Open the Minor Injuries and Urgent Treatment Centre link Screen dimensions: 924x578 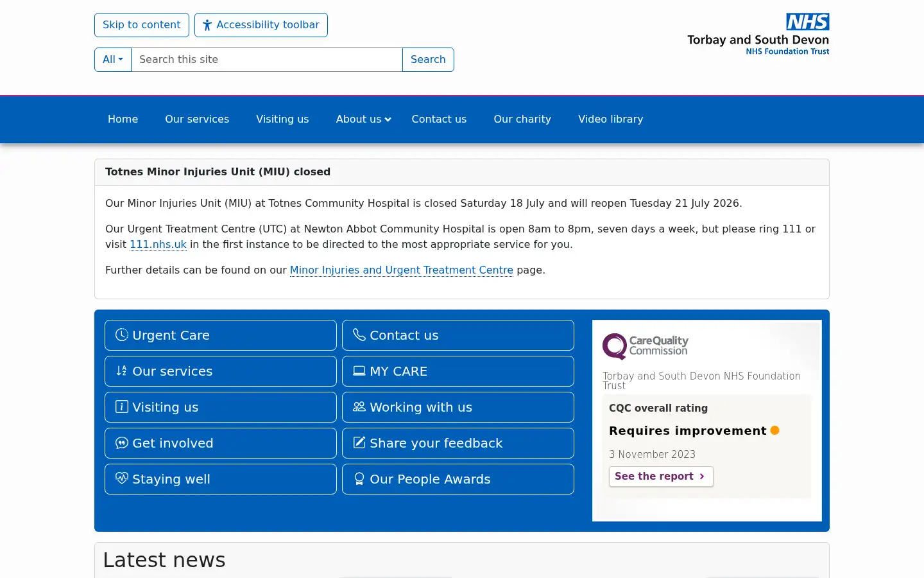point(402,270)
